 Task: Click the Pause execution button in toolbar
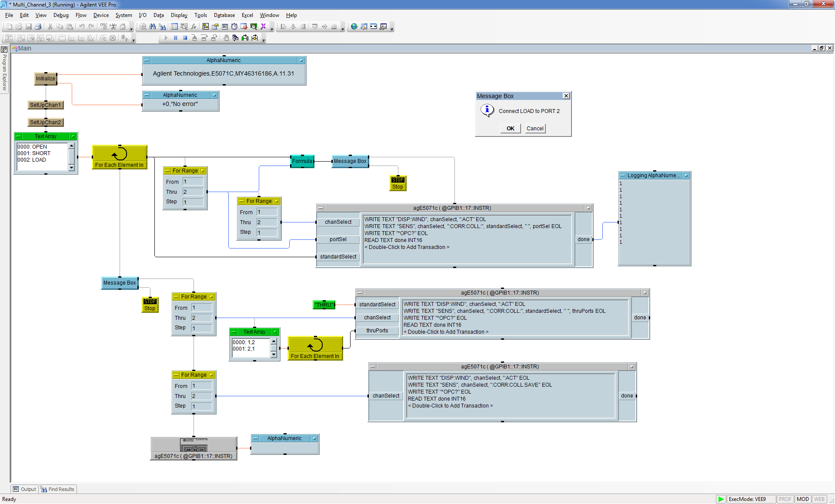click(176, 38)
